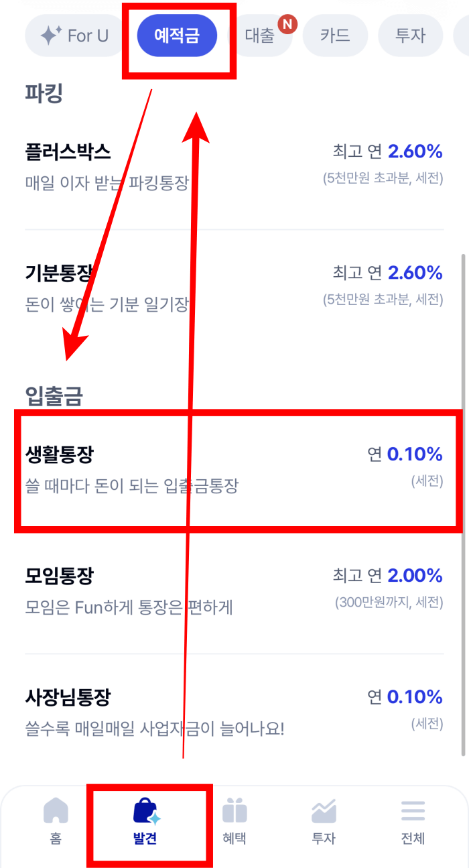Screen dimensions: 469x868
Task: Switch to the For U tab
Action: point(74,36)
